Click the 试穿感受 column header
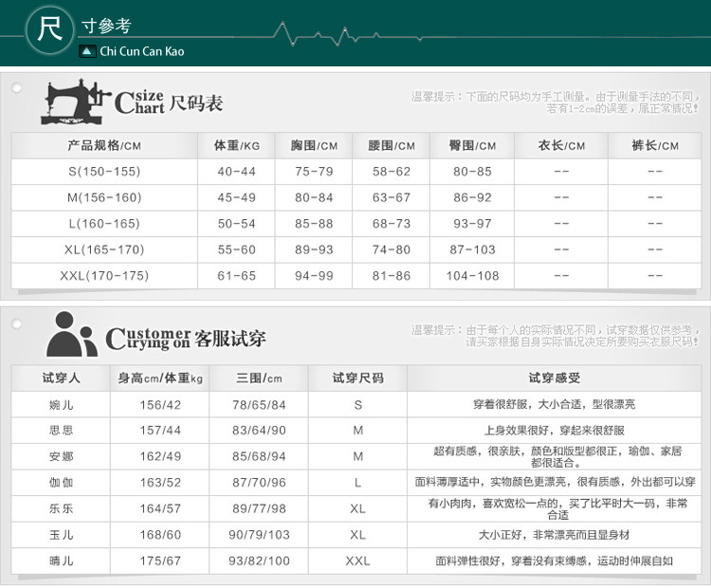 click(555, 378)
